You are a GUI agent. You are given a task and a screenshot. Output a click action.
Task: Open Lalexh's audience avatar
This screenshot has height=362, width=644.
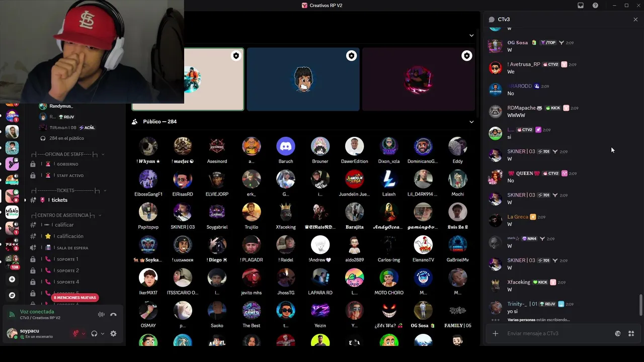point(389,179)
